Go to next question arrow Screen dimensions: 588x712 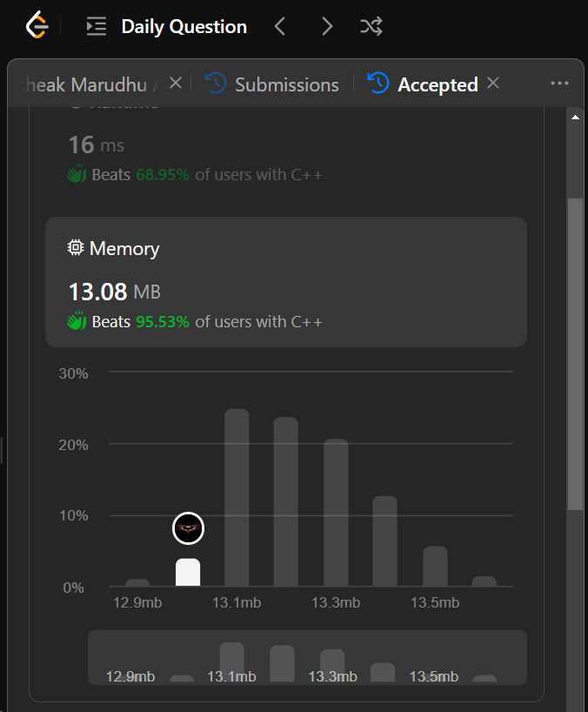(327, 27)
